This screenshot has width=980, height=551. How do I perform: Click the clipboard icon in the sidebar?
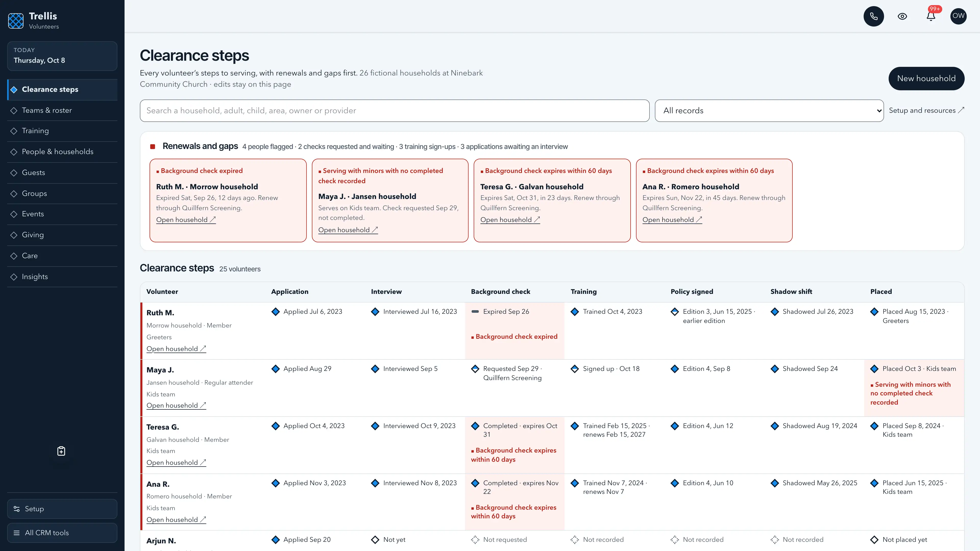[61, 451]
